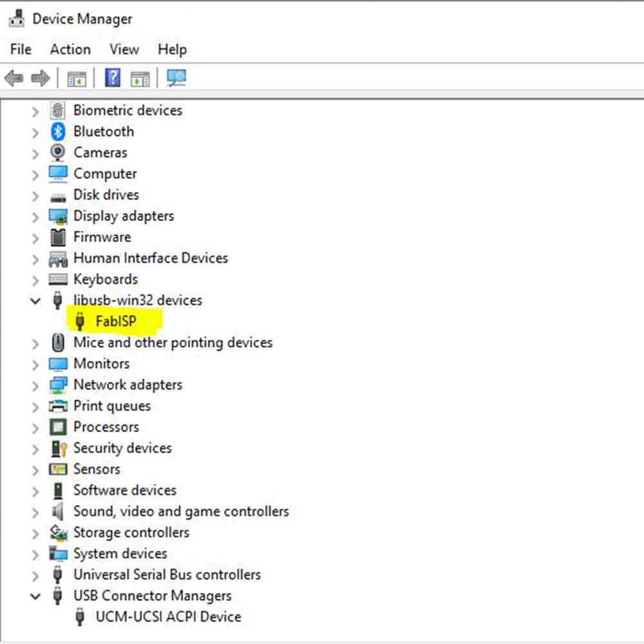
Task: Click the Back arrow toolbar button
Action: coord(14,78)
